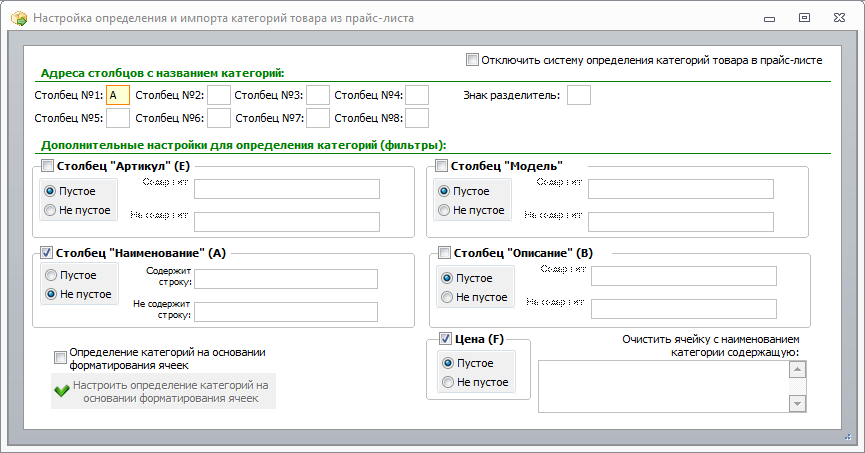
Task: Click the scroll up arrow of the text box
Action: pos(798,369)
